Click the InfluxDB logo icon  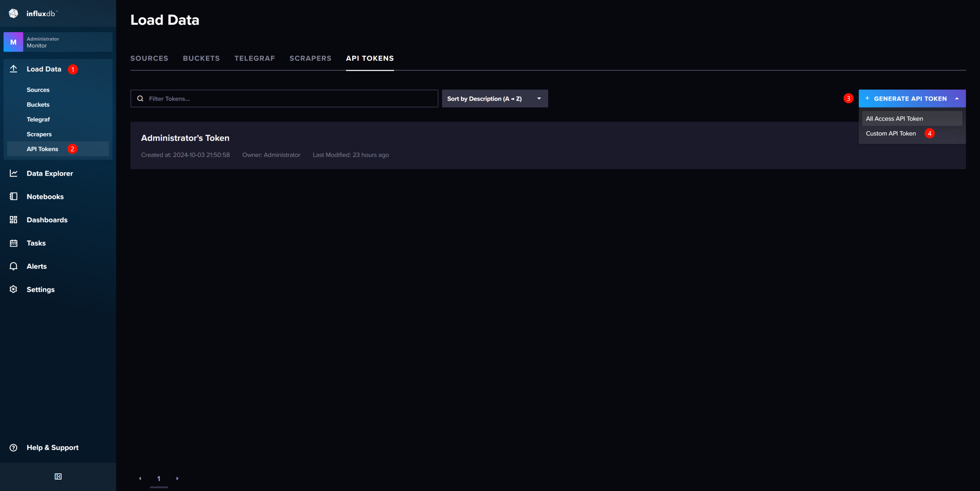(13, 13)
